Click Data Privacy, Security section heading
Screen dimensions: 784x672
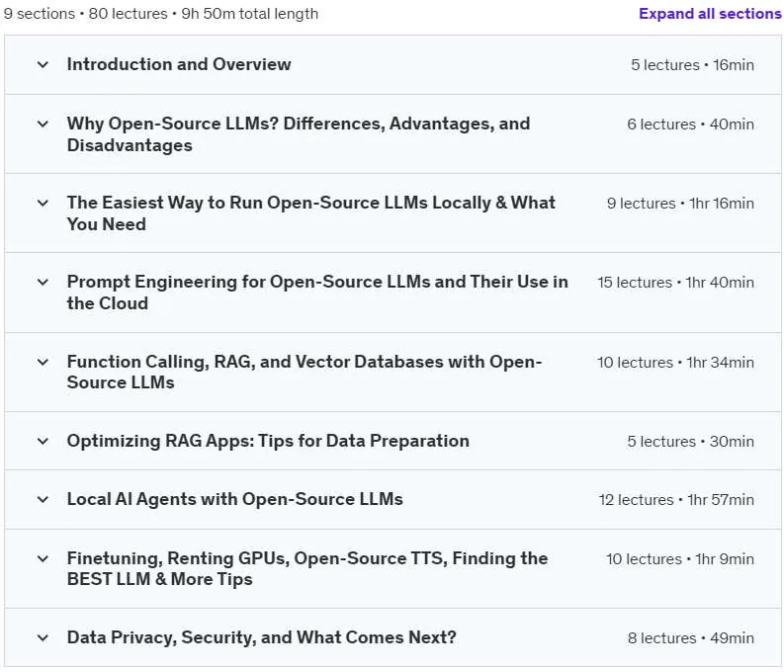coord(262,637)
